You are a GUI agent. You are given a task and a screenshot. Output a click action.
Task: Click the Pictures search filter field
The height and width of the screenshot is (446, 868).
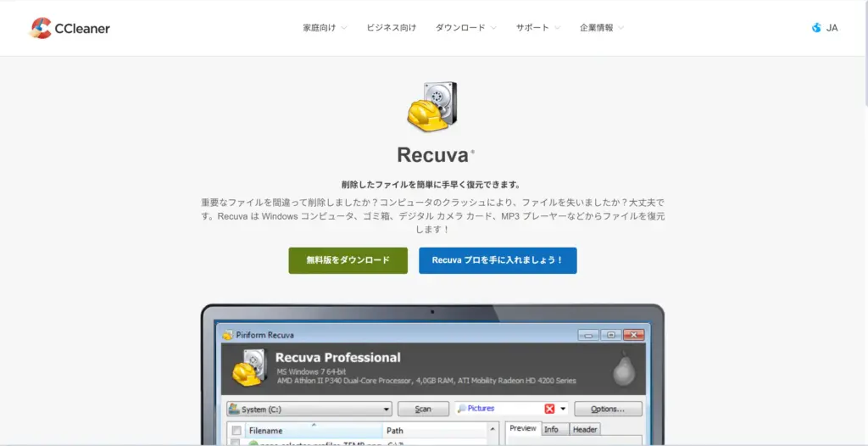(x=500, y=409)
